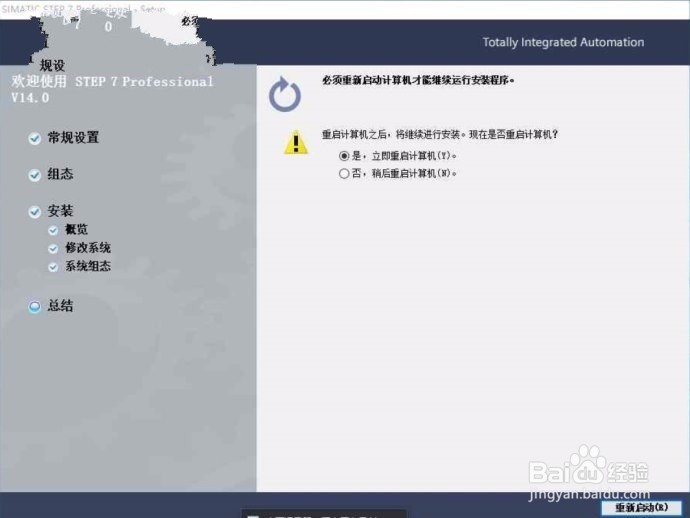Screen dimensions: 690x518
Task: Select the '否，稍后重启计算机(N)' radio button
Action: point(344,173)
